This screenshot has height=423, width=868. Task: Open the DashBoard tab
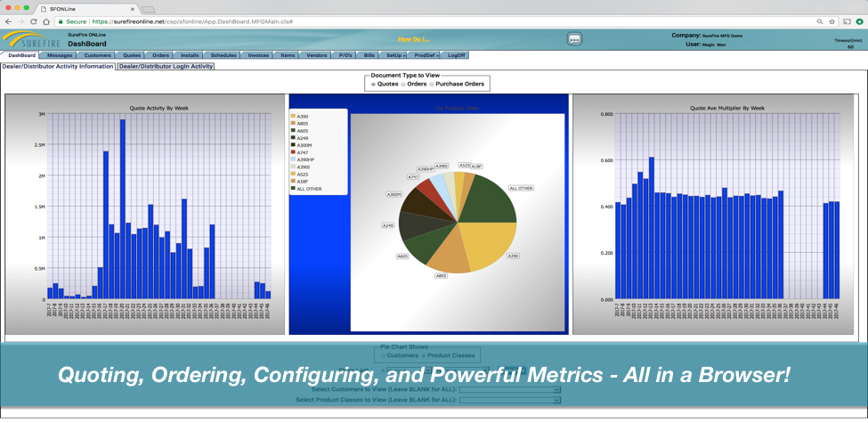(x=21, y=55)
